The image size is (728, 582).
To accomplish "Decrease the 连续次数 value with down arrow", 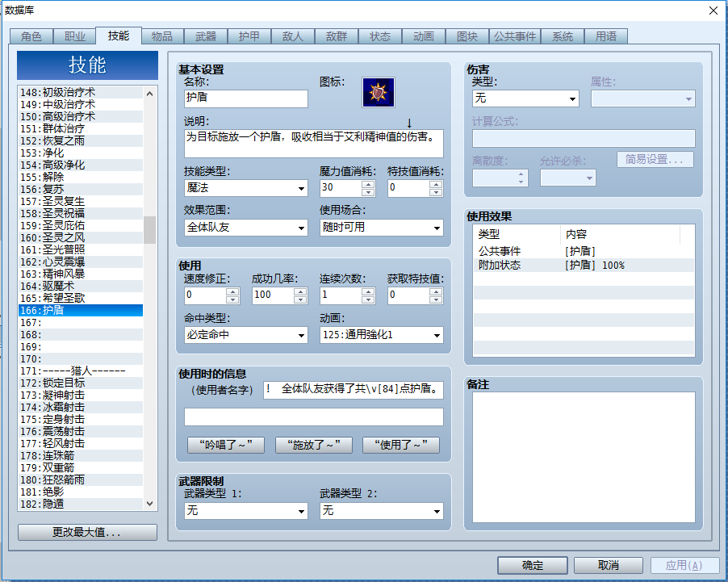I will coord(368,299).
